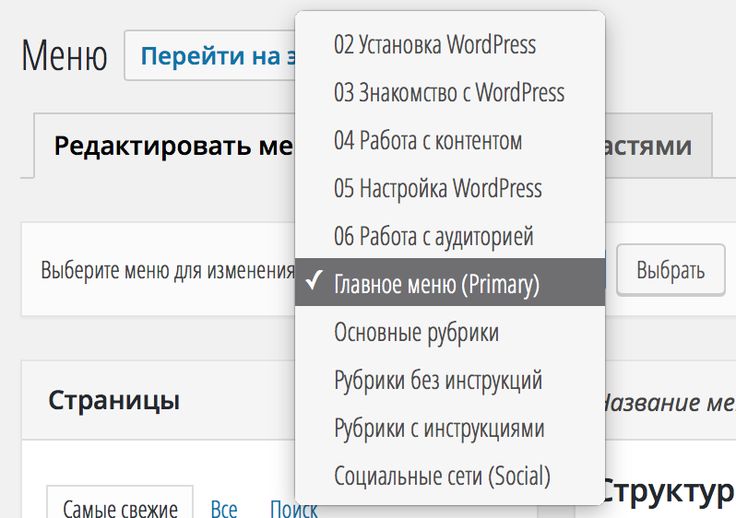Choose '03 Знакомство с WordPress' from the list
This screenshot has height=518, width=736.
pos(449,93)
